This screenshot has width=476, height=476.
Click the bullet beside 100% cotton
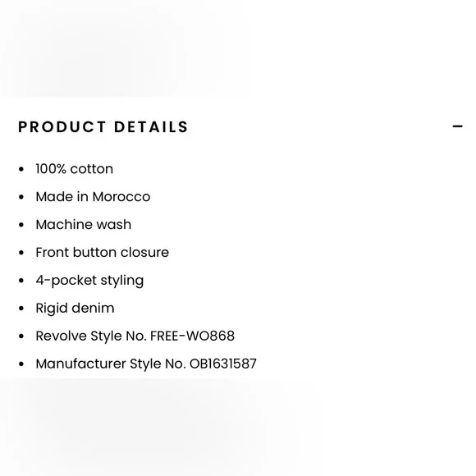tap(21, 169)
